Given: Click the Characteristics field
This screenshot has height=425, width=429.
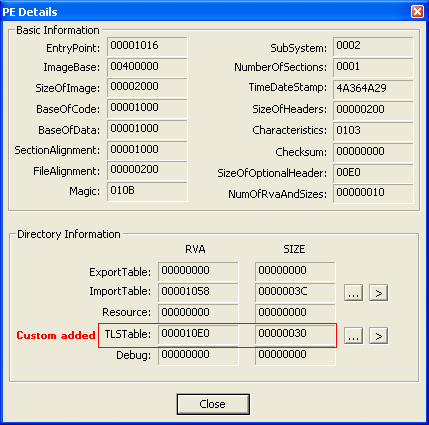Looking at the screenshot, I should pyautogui.click(x=373, y=131).
